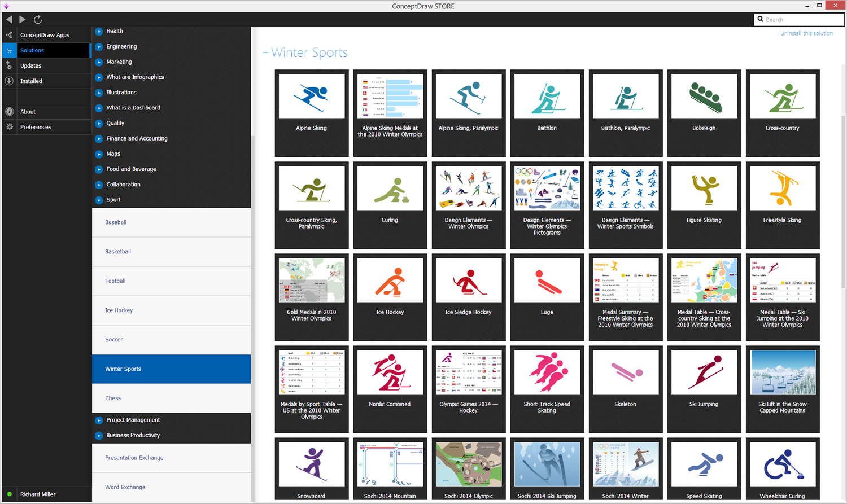Select the Soccer solution
This screenshot has height=504, width=847.
tap(171, 340)
